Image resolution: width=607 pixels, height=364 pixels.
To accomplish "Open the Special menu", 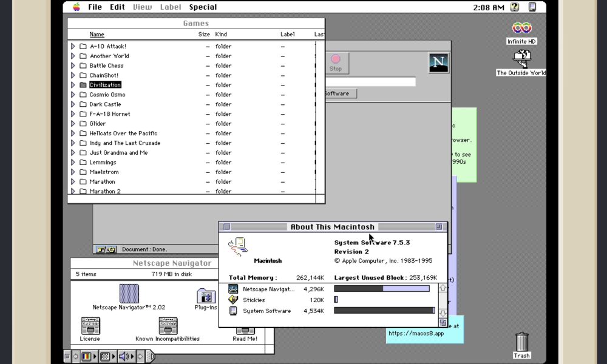I will (203, 7).
